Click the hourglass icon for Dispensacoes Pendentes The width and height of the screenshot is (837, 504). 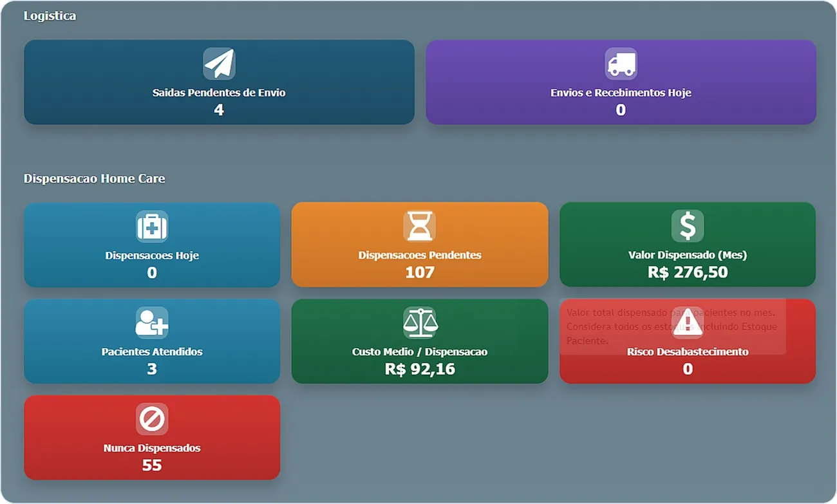(x=420, y=227)
